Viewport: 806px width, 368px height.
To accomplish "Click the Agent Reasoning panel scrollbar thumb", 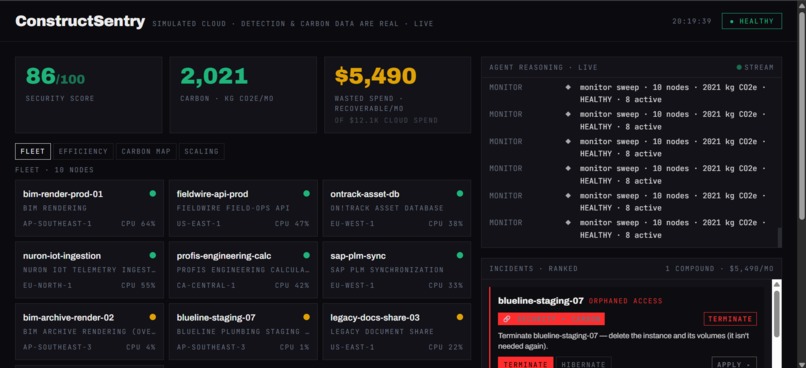I will (x=779, y=237).
